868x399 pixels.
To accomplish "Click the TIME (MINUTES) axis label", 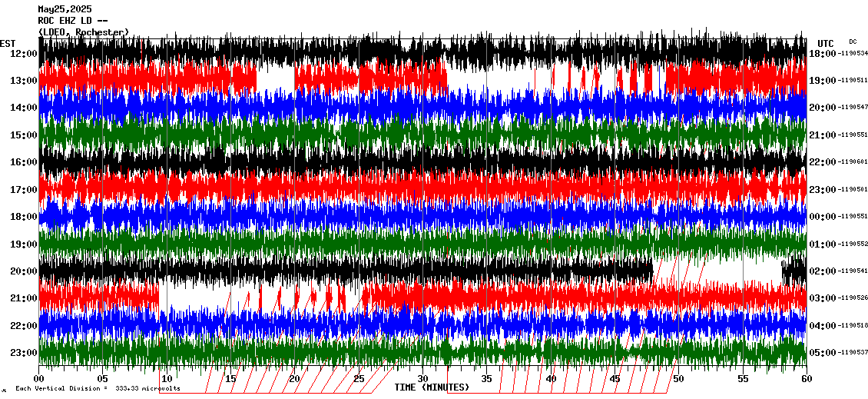I will click(432, 387).
